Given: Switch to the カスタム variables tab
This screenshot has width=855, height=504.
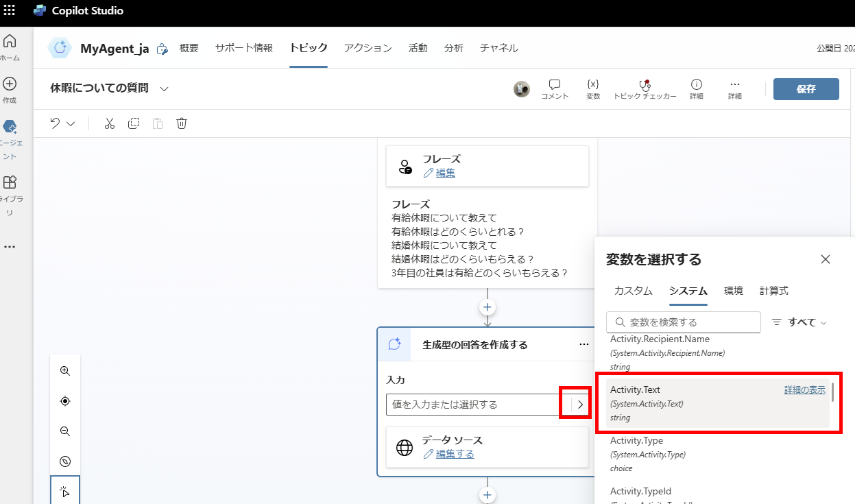Looking at the screenshot, I should coord(632,291).
